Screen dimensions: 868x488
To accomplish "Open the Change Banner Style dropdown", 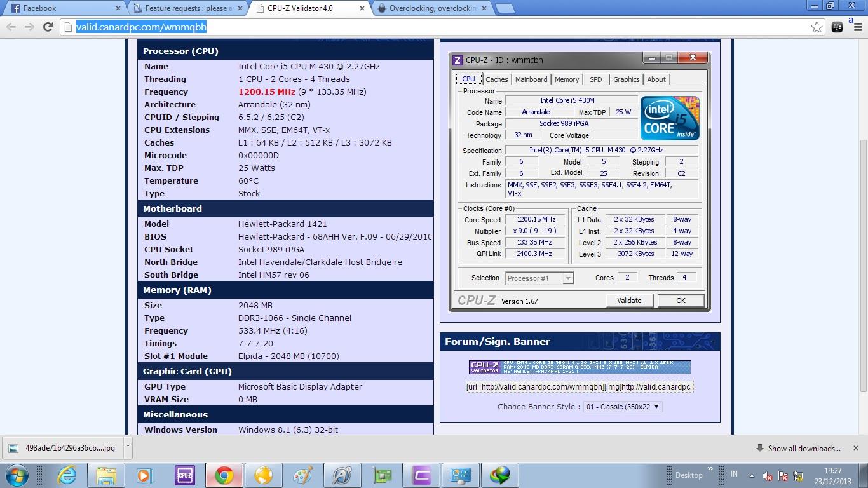I will point(623,407).
